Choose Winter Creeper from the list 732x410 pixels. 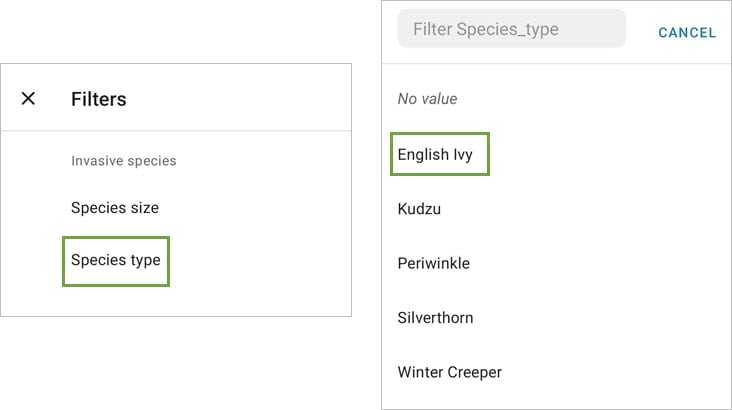(x=449, y=372)
